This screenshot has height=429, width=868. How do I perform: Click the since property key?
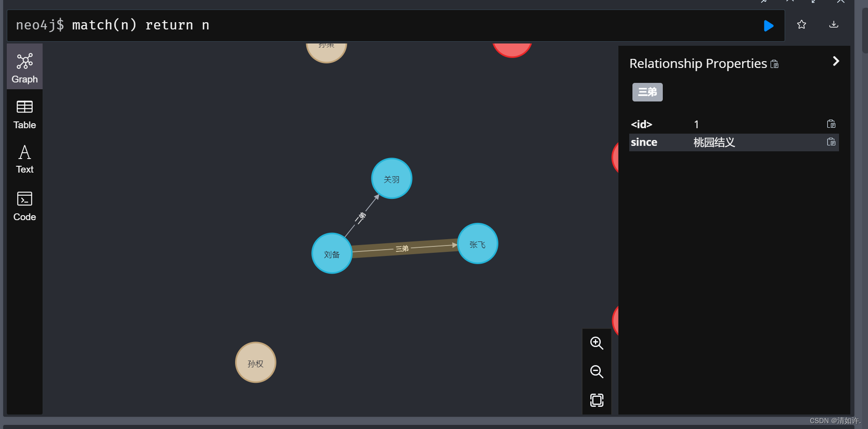pos(644,142)
